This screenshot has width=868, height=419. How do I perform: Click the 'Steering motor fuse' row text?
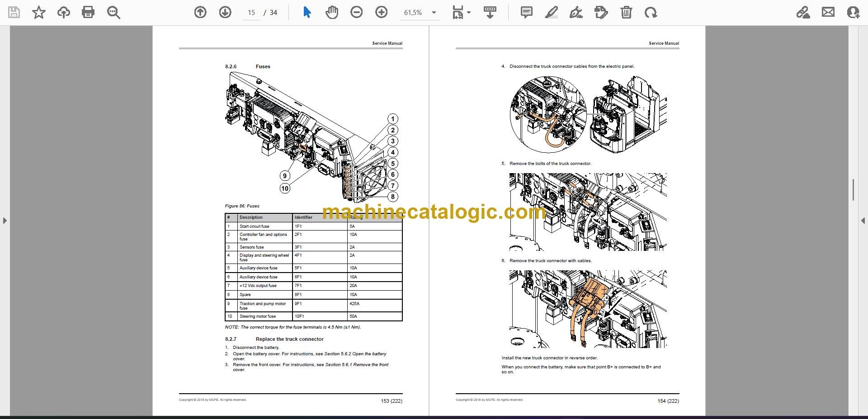(x=258, y=316)
